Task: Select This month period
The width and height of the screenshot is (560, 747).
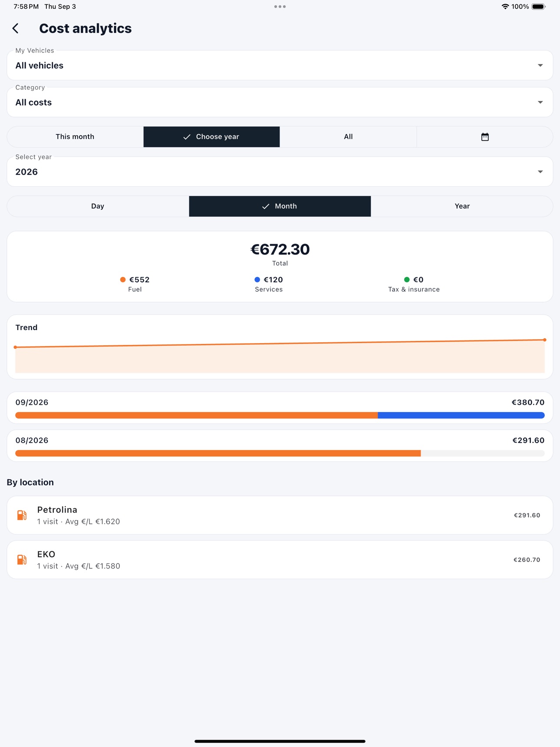Action: tap(75, 137)
